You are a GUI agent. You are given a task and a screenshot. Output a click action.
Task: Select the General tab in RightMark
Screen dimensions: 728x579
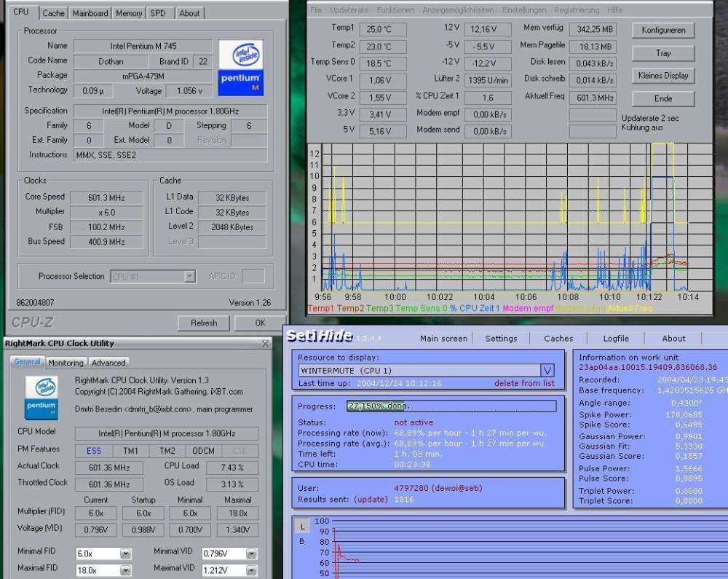[27, 362]
